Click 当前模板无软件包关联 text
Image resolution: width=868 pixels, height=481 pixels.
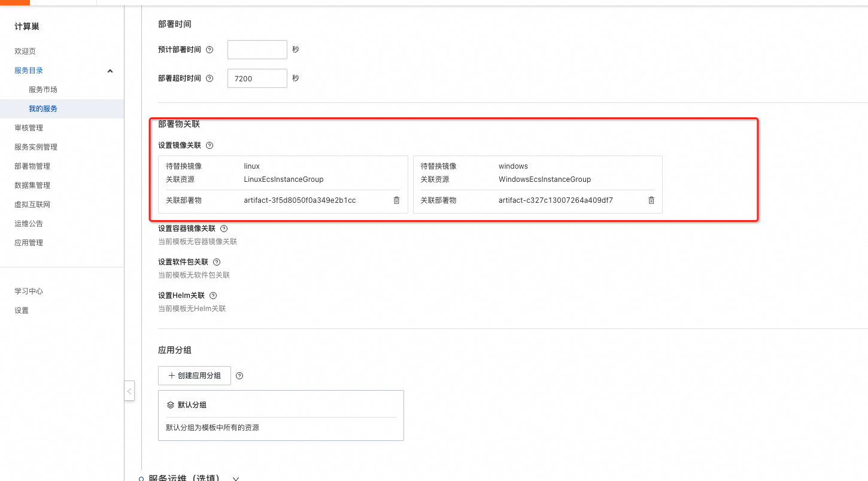tap(194, 275)
